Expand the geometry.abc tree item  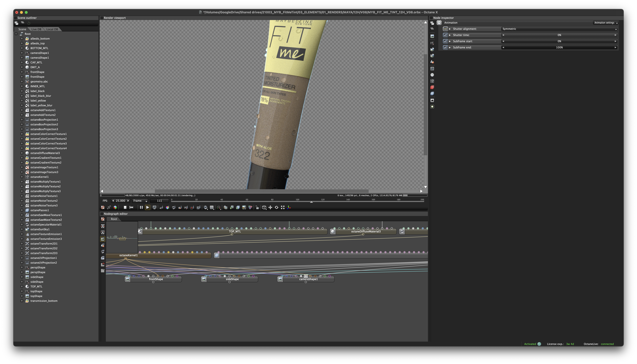[x=22, y=82]
